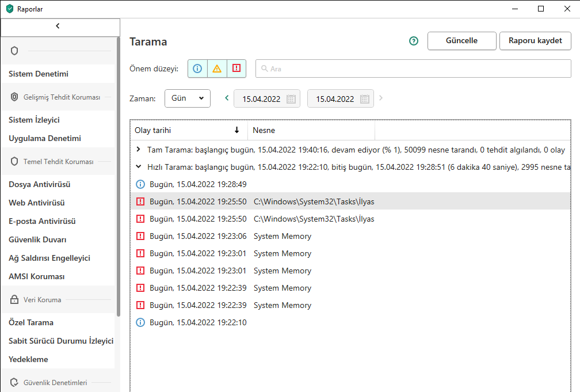This screenshot has width=580, height=392.
Task: Open calendar of the start date field
Action: click(x=291, y=99)
